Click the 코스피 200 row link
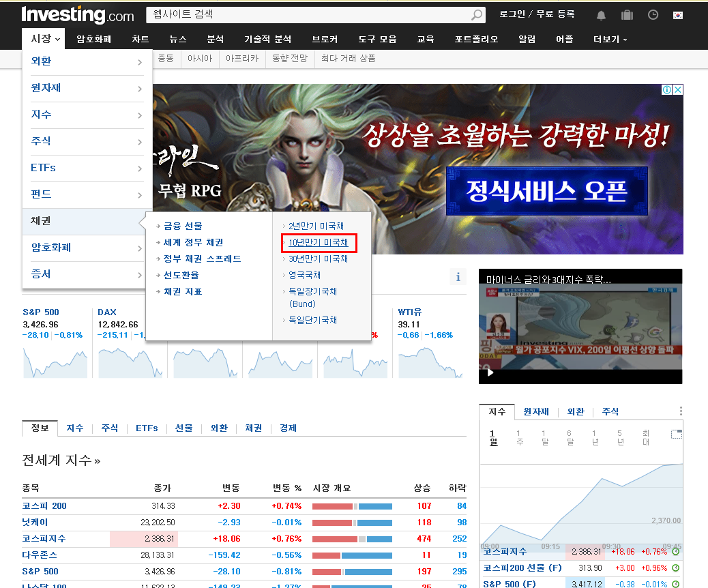This screenshot has height=588, width=708. coord(44,506)
